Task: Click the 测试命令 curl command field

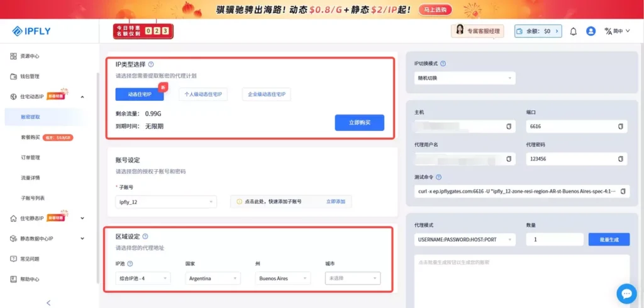Action: coord(521,191)
